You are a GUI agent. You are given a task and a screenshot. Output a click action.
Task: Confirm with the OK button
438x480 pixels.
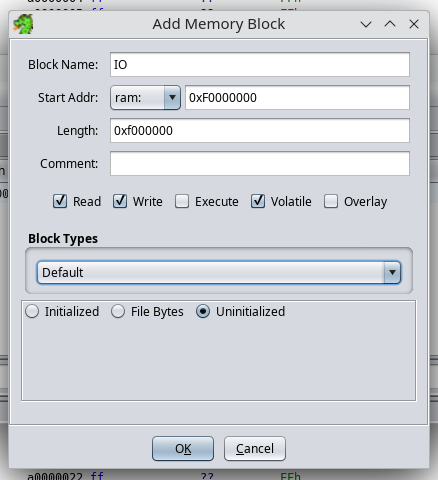click(x=183, y=449)
